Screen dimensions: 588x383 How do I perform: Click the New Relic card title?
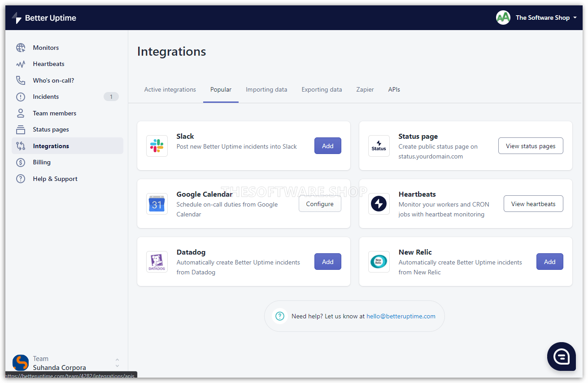tap(415, 252)
